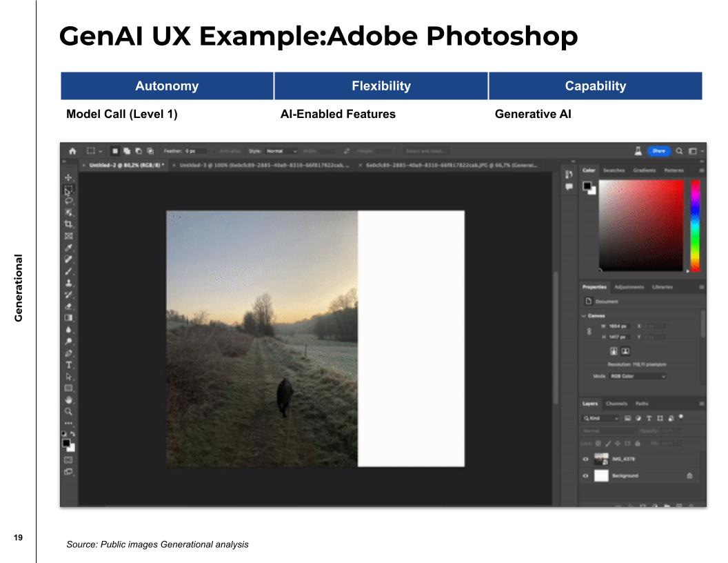Set canvas to portrait orientation
The image size is (728, 563).
coord(614,351)
